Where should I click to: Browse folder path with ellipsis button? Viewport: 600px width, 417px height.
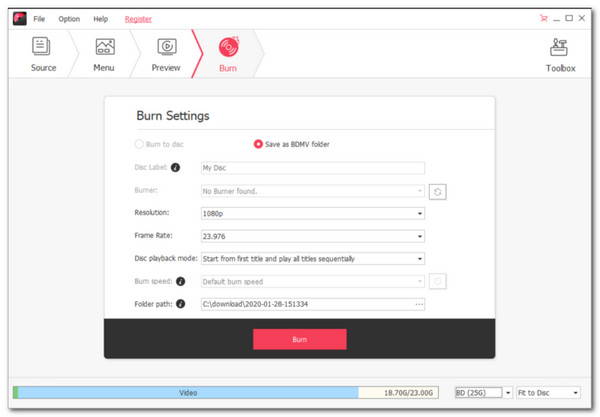419,305
